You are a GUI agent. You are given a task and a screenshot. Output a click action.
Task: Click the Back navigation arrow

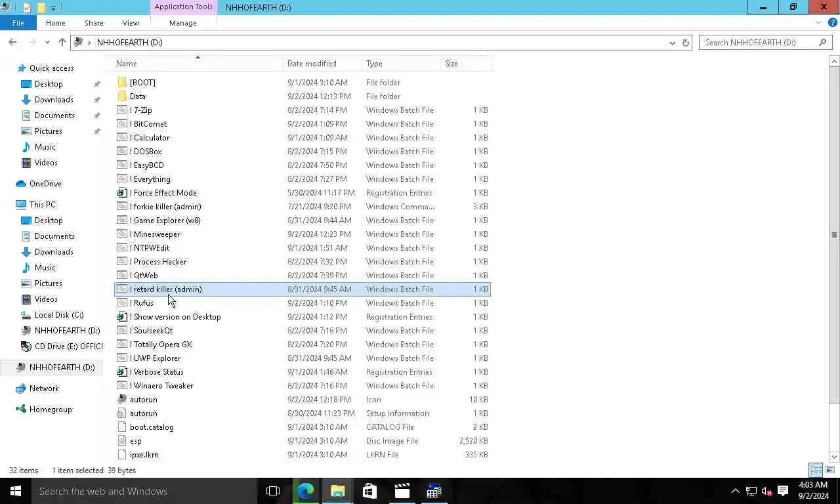pos(12,42)
